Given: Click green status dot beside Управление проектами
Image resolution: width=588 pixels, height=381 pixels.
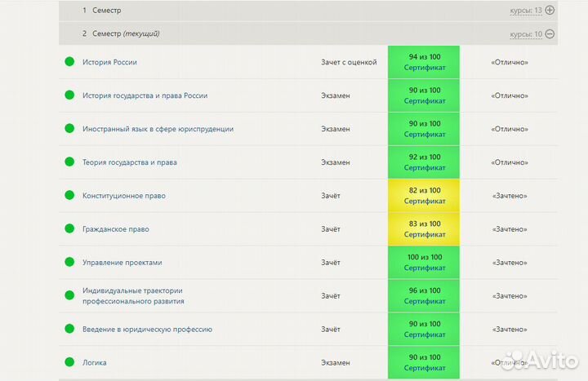Looking at the screenshot, I should (69, 263).
